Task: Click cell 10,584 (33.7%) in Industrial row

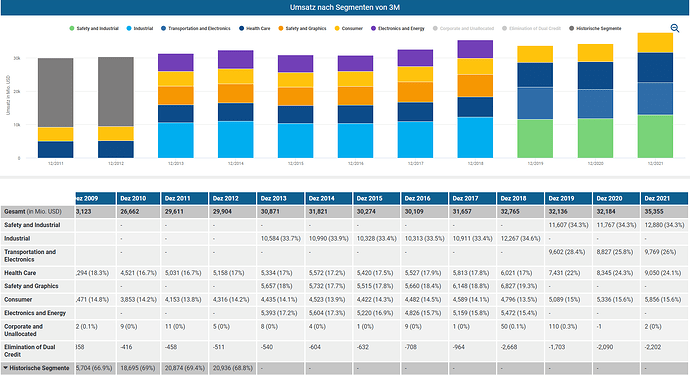Action: pyautogui.click(x=280, y=239)
